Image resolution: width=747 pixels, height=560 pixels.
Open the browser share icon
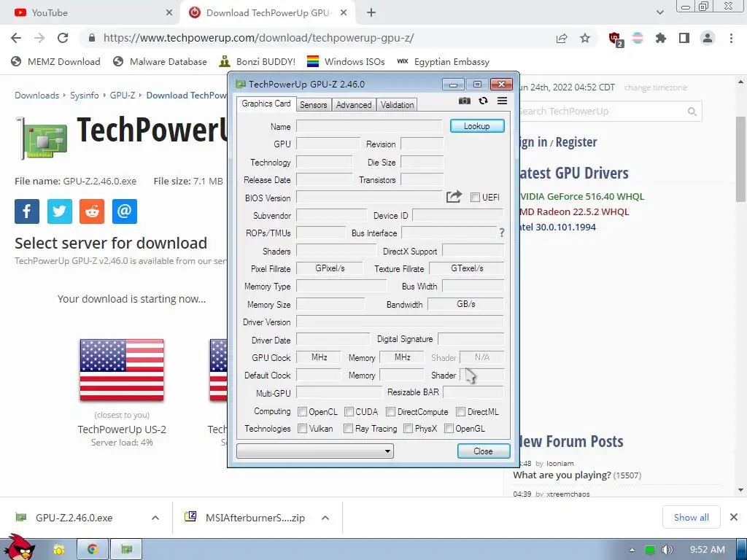point(562,38)
